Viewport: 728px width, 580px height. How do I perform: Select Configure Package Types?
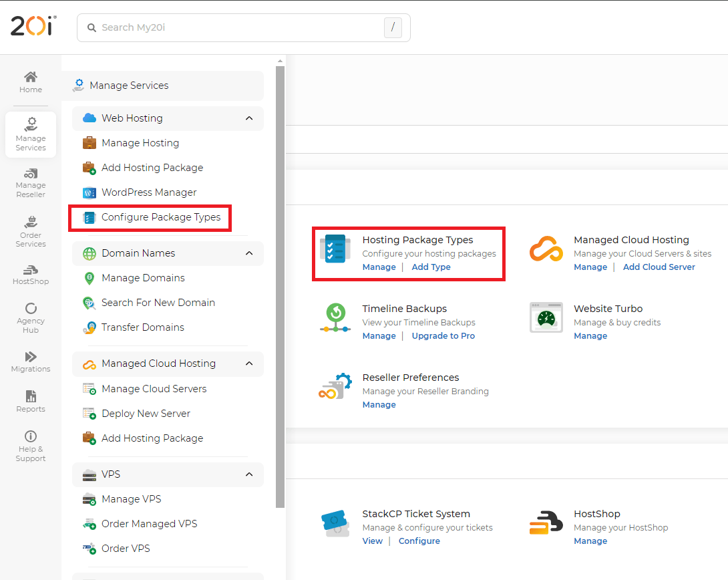[x=152, y=217]
